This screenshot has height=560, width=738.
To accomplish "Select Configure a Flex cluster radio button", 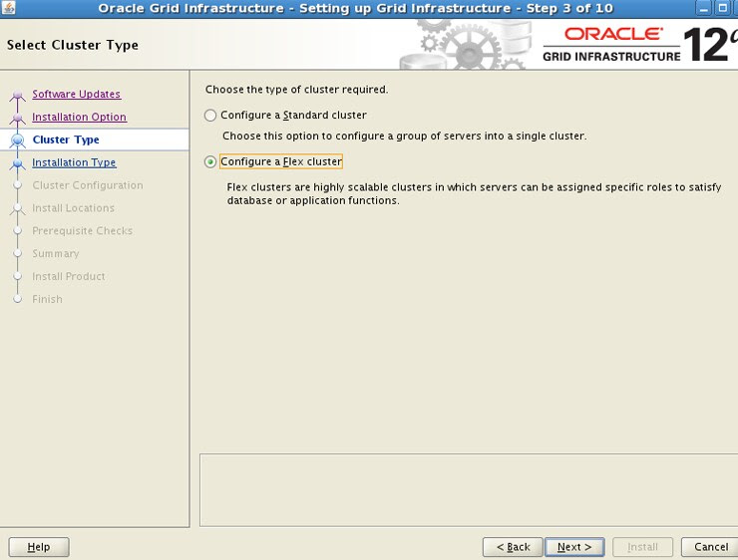I will 210,161.
